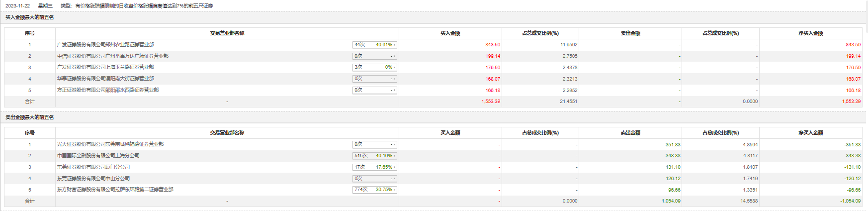Click the 星期三 weekday label
This screenshot has height=211, width=868.
[x=45, y=6]
